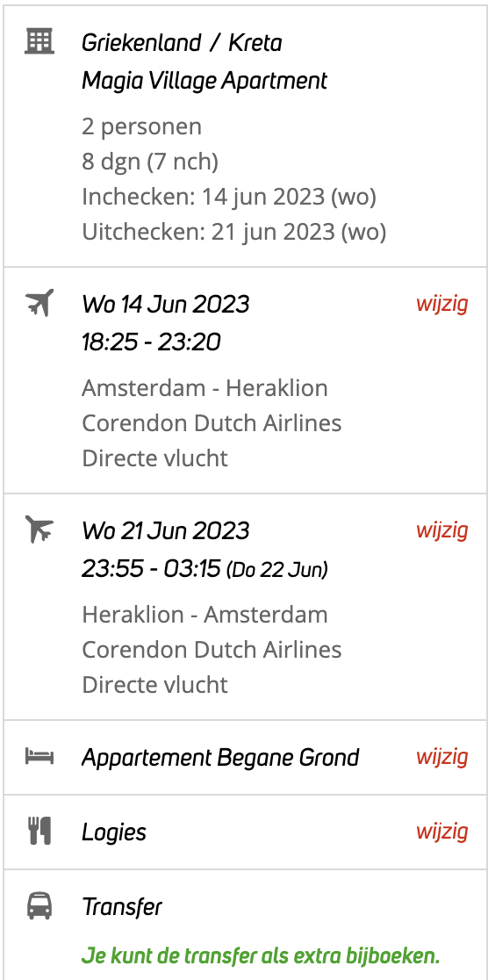Select the Appartement Begane Grond room label
Image resolution: width=488 pixels, height=980 pixels.
[x=220, y=758]
